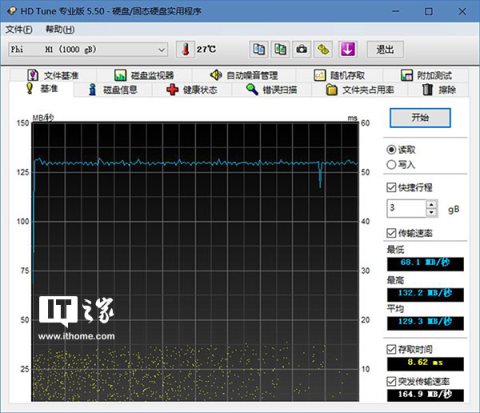Viewport: 480px width, 413px height.
Task: Switch to the 文件基准 tab
Action: pyautogui.click(x=53, y=75)
